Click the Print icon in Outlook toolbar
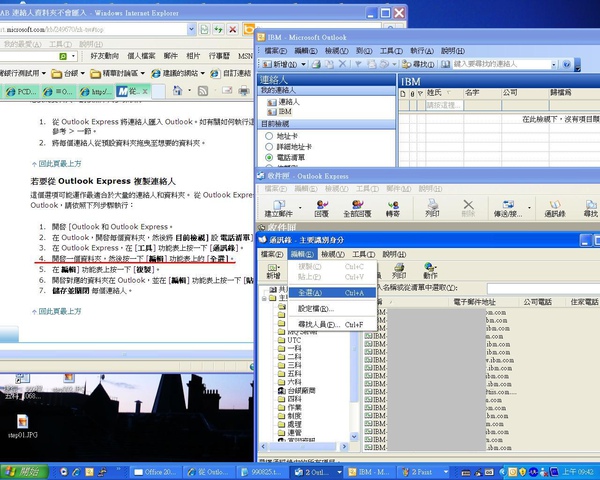This screenshot has height=480, width=600. coord(316,64)
